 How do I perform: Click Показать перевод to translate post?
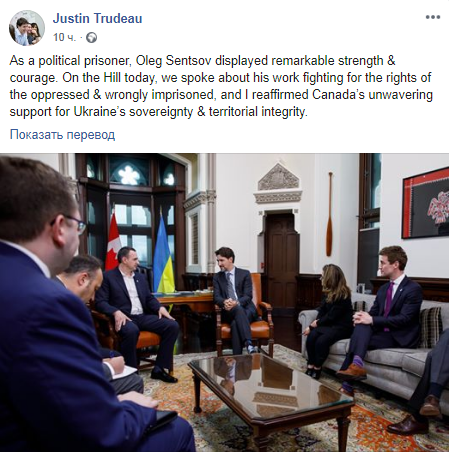62,135
